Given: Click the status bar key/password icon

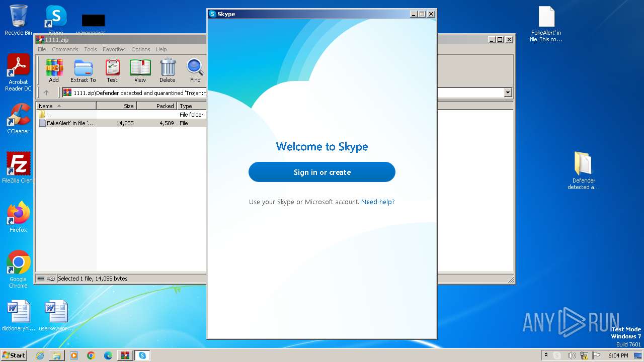Looking at the screenshot, I should 51,279.
